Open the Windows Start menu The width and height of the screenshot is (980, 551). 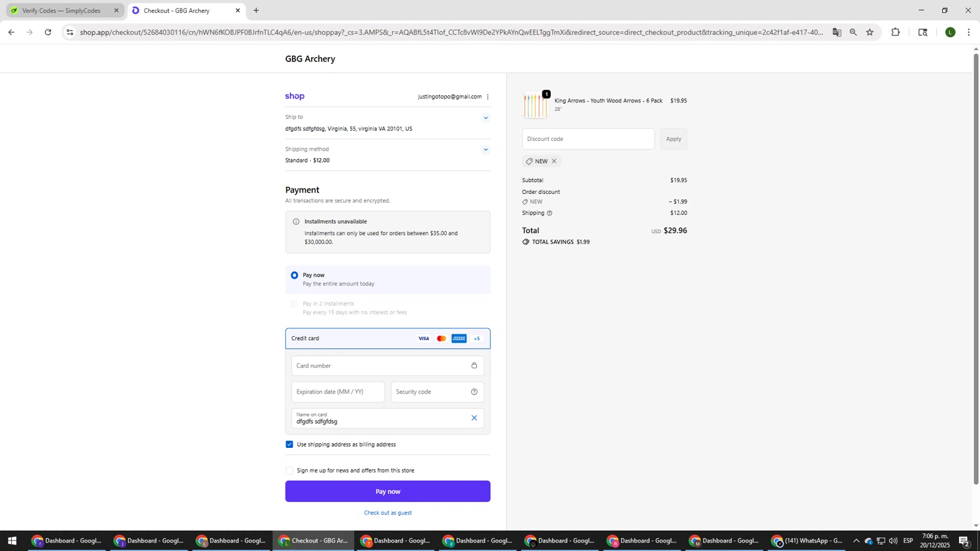(x=11, y=541)
